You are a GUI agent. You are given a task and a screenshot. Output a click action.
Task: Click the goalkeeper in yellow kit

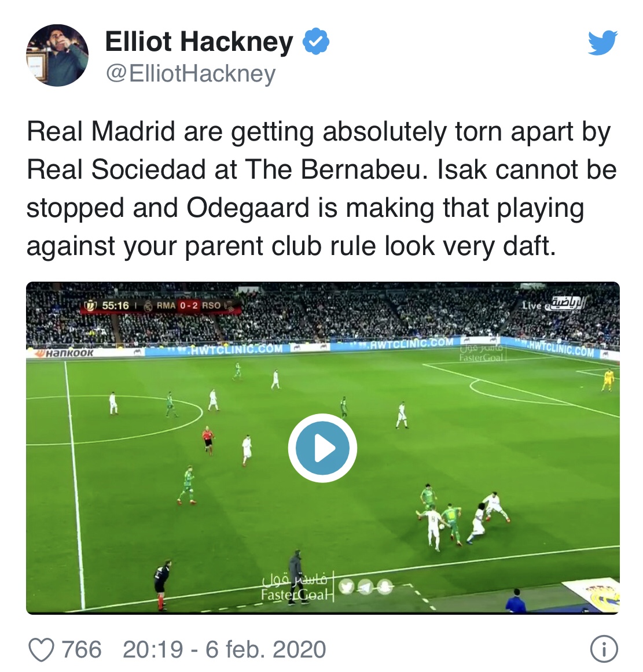[x=608, y=380]
